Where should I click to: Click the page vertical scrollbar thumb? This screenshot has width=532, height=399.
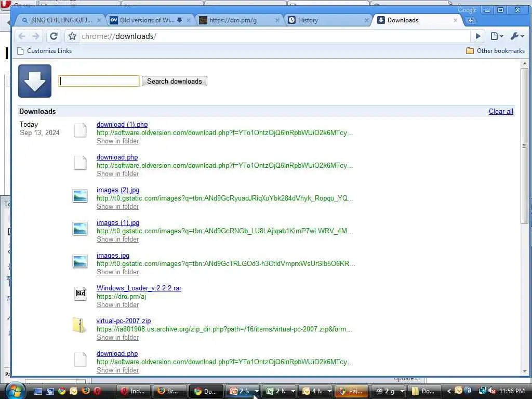click(x=525, y=146)
